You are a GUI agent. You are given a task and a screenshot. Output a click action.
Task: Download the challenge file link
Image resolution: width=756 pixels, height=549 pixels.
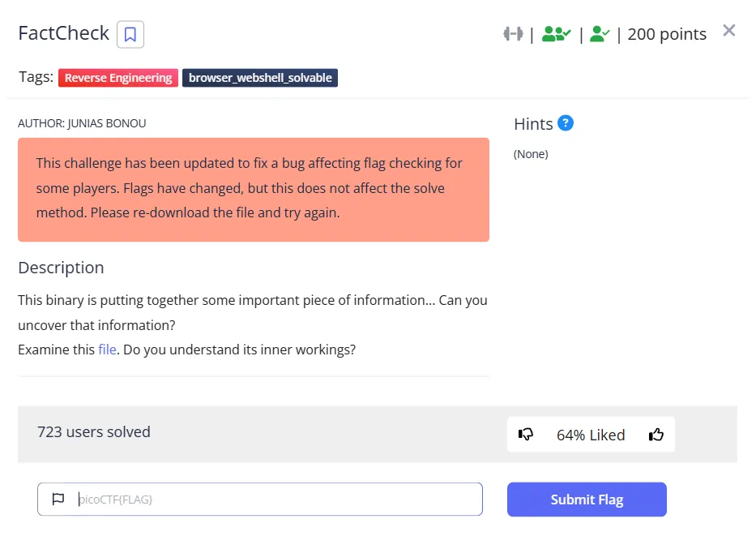pyautogui.click(x=107, y=350)
